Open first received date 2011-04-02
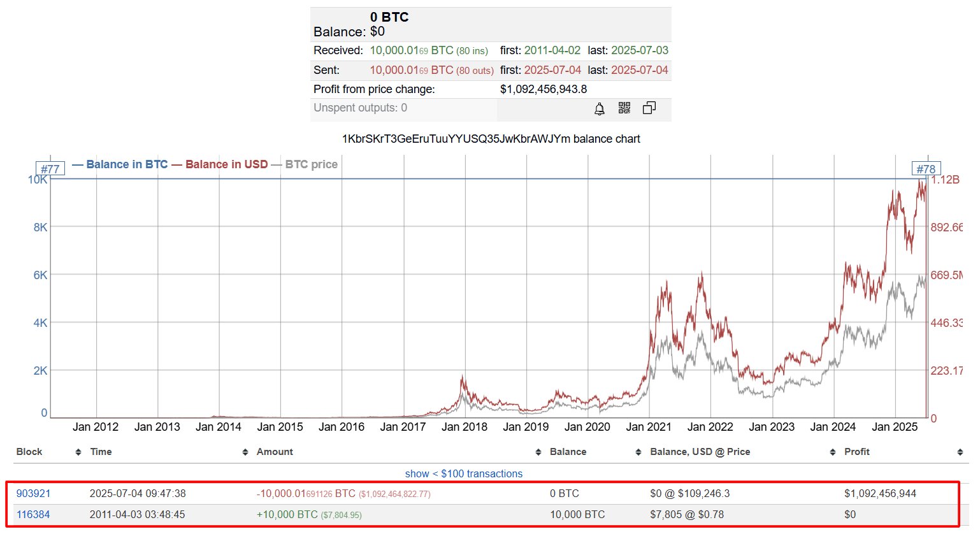This screenshot has height=534, width=980. [x=552, y=50]
